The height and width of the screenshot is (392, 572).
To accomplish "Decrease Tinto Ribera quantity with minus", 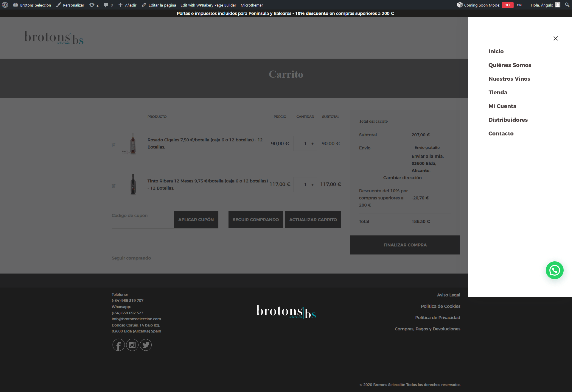I will tap(299, 185).
